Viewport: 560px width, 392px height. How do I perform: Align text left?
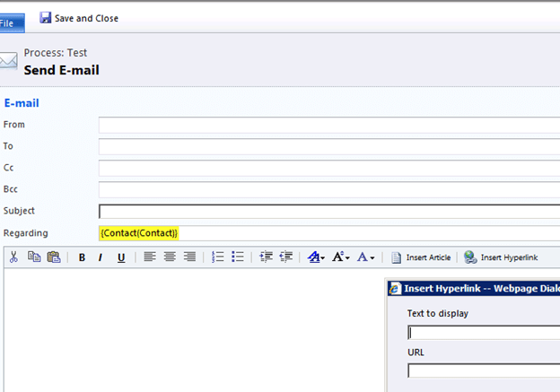150,257
